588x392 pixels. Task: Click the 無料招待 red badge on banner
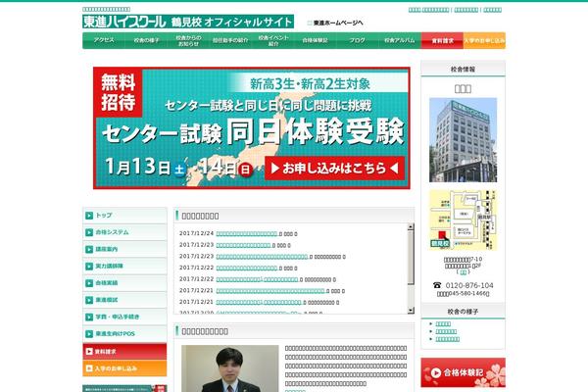tap(119, 92)
